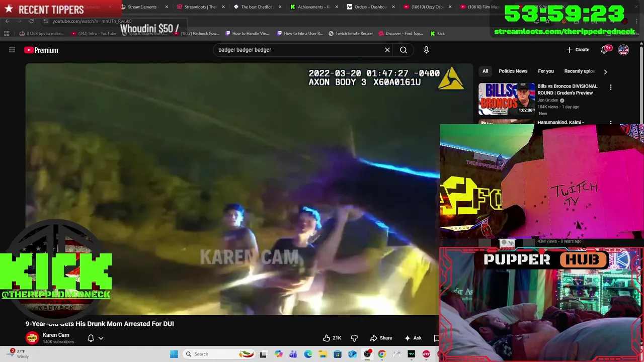Screen dimensions: 644x362
Task: Open Google Chrome from taskbar
Action: point(382,354)
